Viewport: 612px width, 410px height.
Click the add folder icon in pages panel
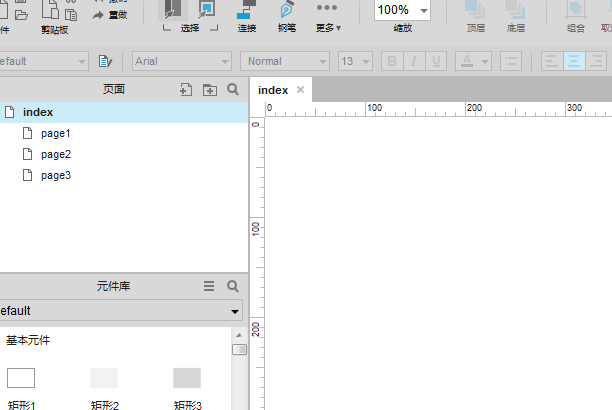(x=210, y=90)
